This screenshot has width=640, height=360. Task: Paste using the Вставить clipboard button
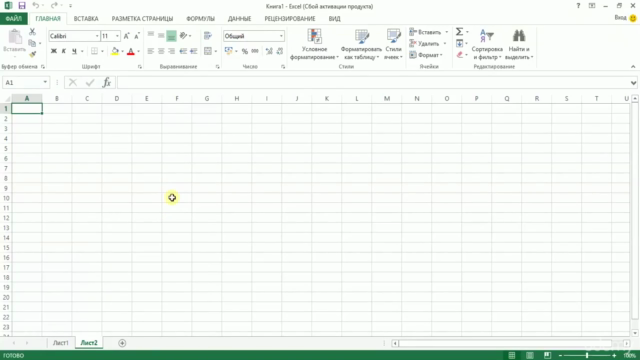(x=15, y=41)
